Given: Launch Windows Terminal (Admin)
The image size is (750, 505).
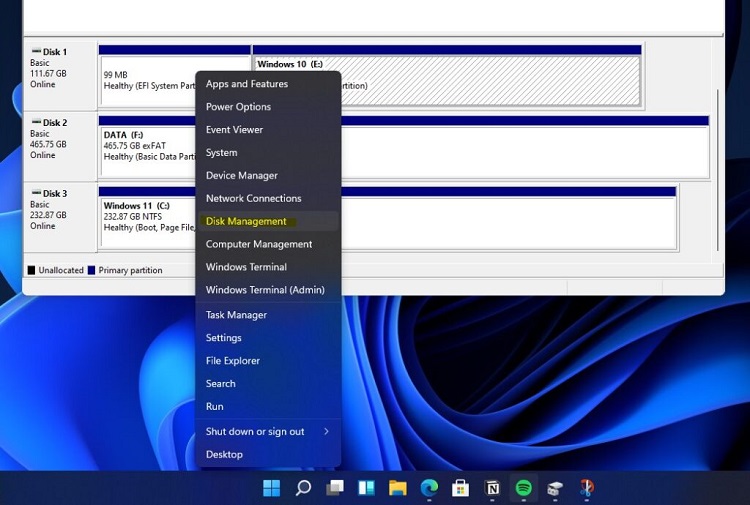Looking at the screenshot, I should (x=268, y=290).
